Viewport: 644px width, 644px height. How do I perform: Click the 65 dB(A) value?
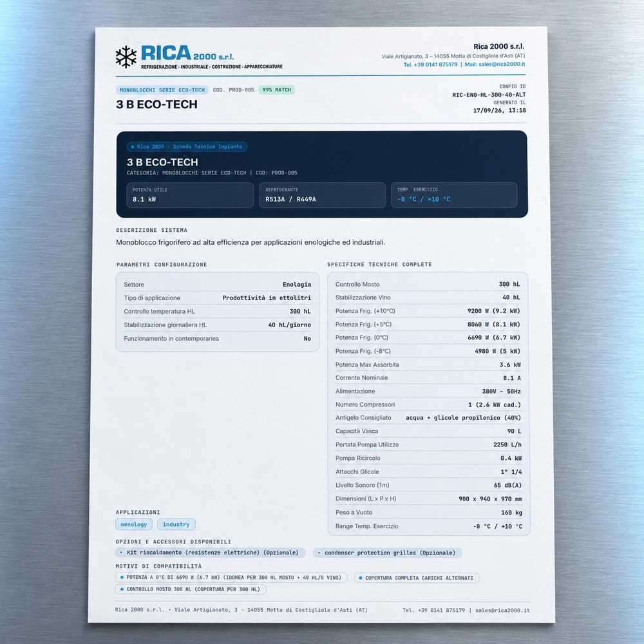[x=507, y=486]
